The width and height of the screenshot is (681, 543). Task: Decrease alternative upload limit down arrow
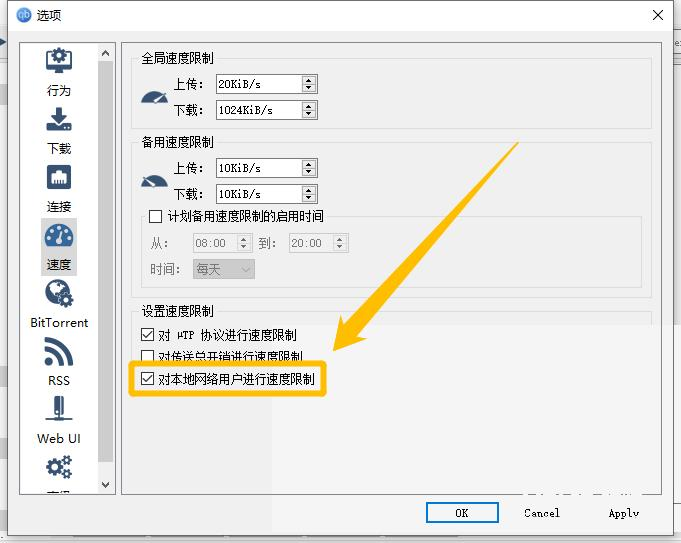click(308, 172)
